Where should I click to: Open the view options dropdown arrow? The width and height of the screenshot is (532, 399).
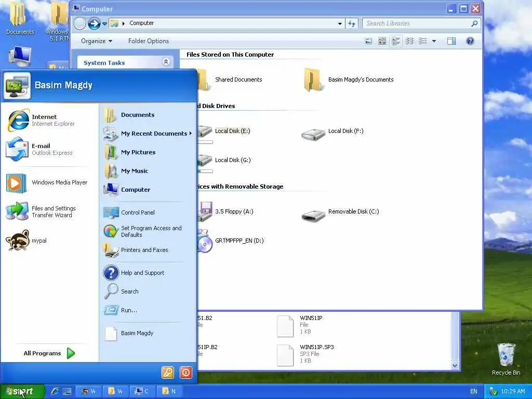point(434,42)
